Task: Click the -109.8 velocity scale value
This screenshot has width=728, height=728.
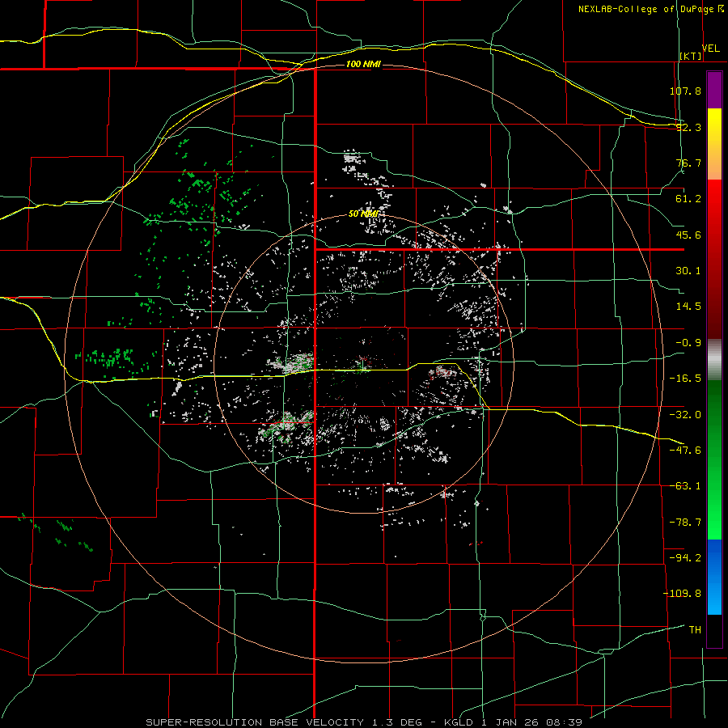Action: tap(682, 594)
